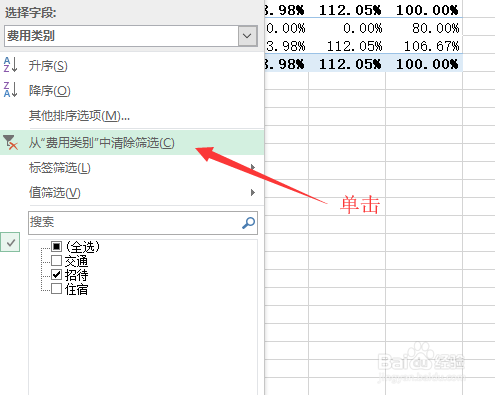Click the ascending A-Z sort icon
The height and width of the screenshot is (395, 495).
10,65
